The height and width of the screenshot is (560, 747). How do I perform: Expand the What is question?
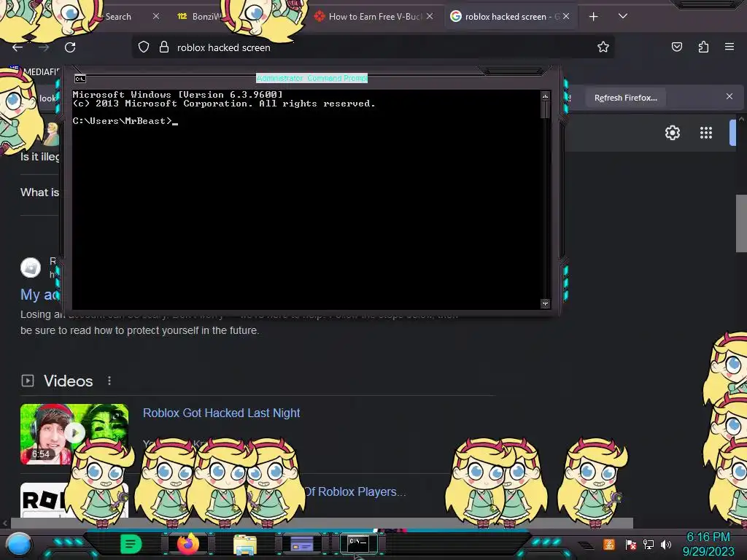39,192
